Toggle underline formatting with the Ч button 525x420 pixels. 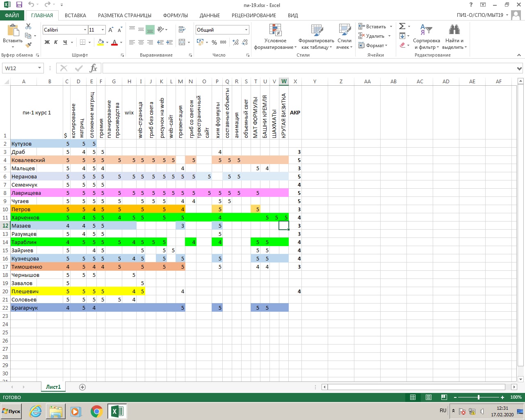pos(65,42)
